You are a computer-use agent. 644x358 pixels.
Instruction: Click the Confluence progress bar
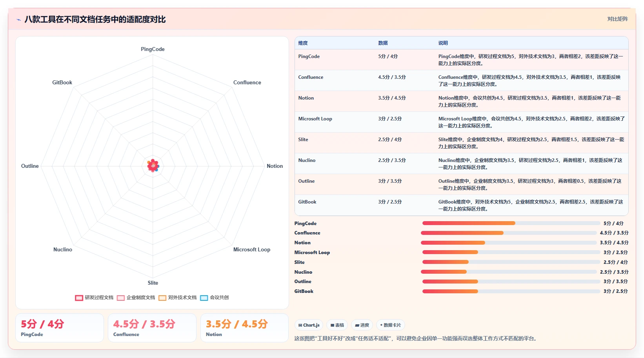[x=509, y=233]
